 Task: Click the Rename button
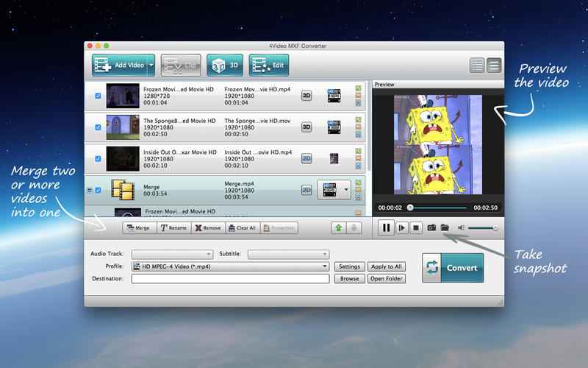[174, 228]
